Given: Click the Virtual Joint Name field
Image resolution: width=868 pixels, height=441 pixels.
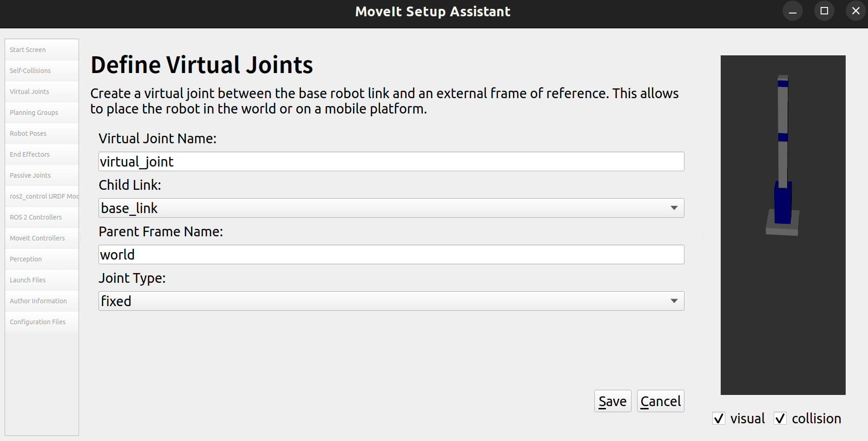Looking at the screenshot, I should [391, 161].
